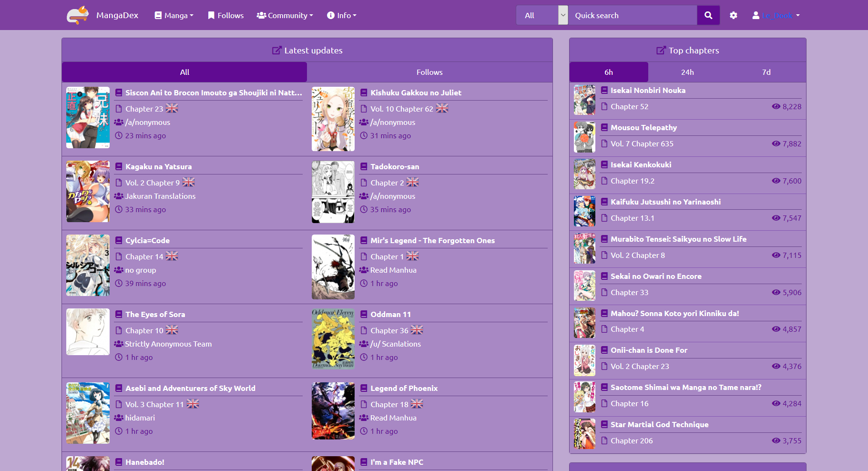868x471 pixels.
Task: Expand the Manga dropdown menu
Action: (x=174, y=15)
